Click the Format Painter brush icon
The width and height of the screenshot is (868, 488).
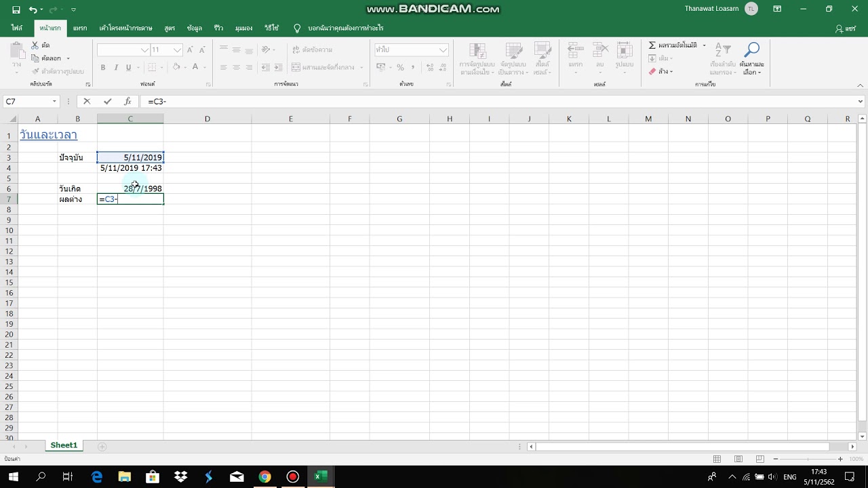pos(35,71)
